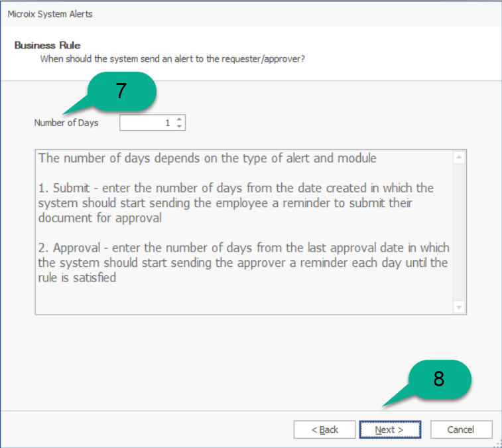The width and height of the screenshot is (502, 448).
Task: Increase Number of Days with up arrow
Action: coord(179,119)
